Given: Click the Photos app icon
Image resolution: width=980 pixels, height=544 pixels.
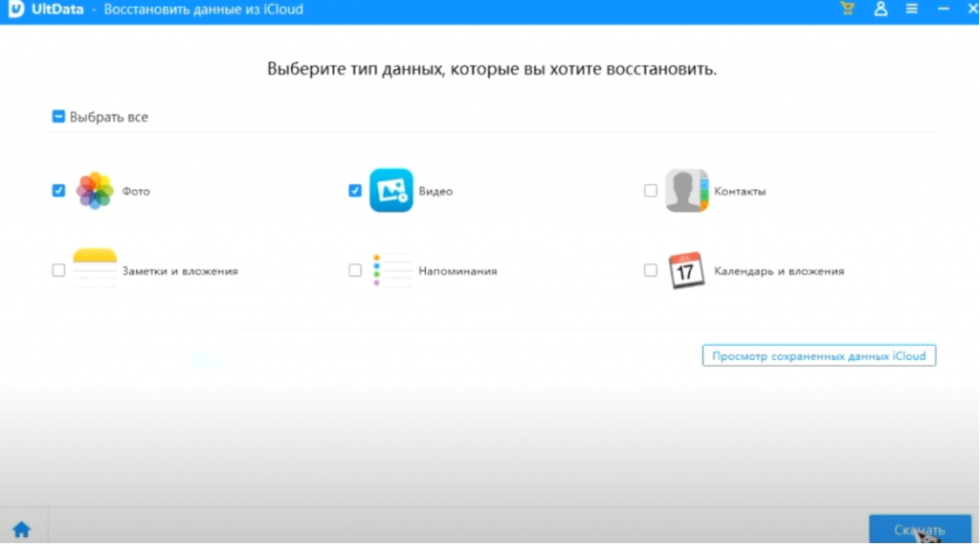Looking at the screenshot, I should click(95, 191).
